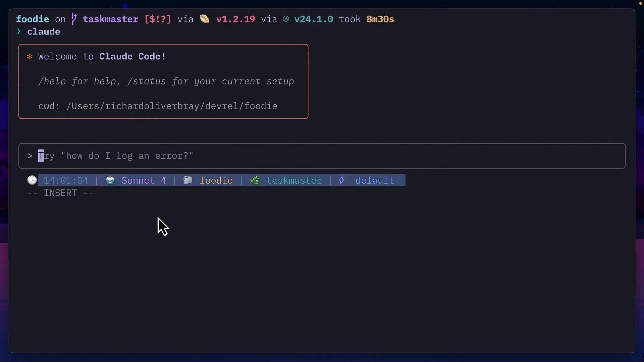Click the '>' prompt symbol in input box
This screenshot has height=362, width=644.
pos(30,156)
